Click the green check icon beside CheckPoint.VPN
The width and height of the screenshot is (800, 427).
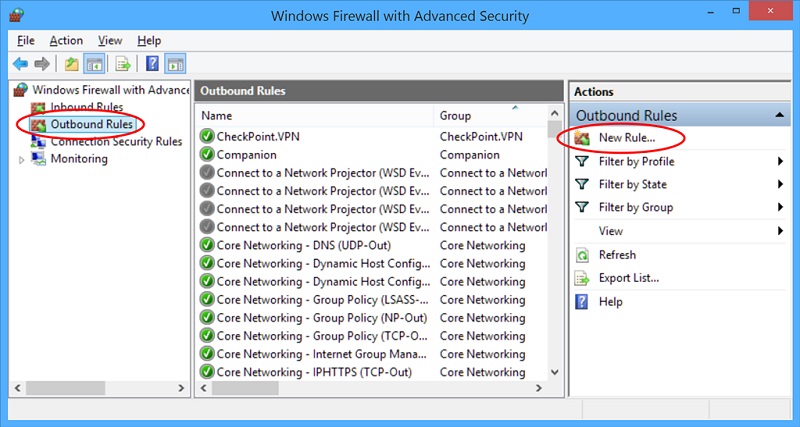pyautogui.click(x=207, y=136)
